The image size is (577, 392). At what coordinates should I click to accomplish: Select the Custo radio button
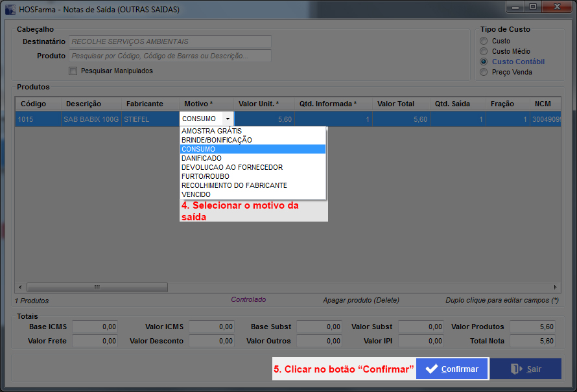[484, 41]
